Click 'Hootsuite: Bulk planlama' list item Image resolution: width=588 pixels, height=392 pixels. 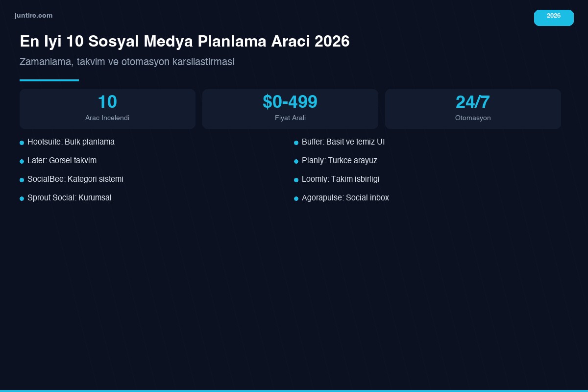pyautogui.click(x=71, y=142)
